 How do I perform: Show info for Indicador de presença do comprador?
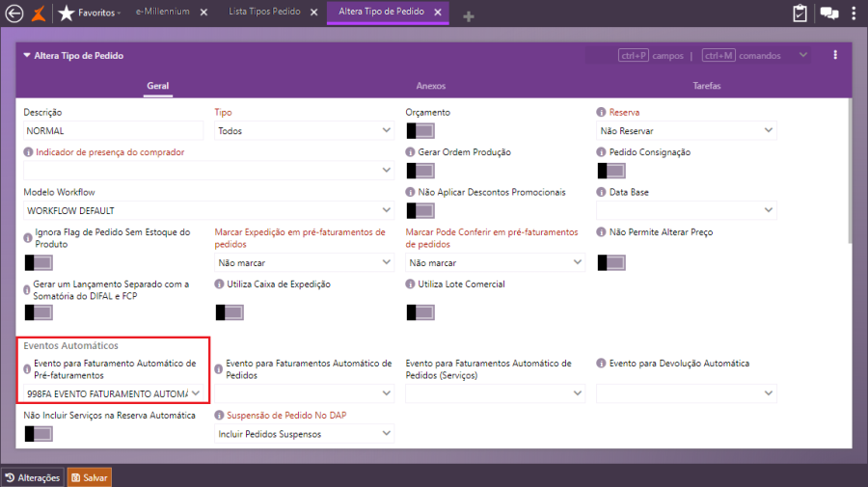tap(28, 152)
